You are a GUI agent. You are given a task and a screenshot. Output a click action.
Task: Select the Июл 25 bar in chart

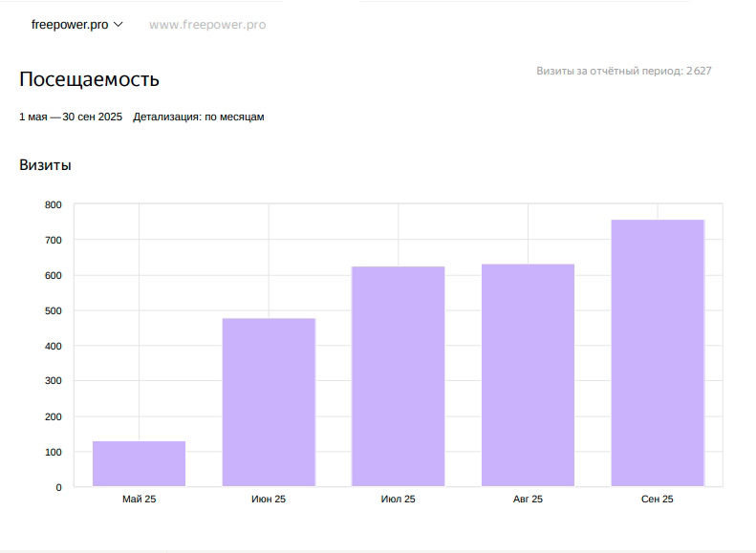(398, 376)
